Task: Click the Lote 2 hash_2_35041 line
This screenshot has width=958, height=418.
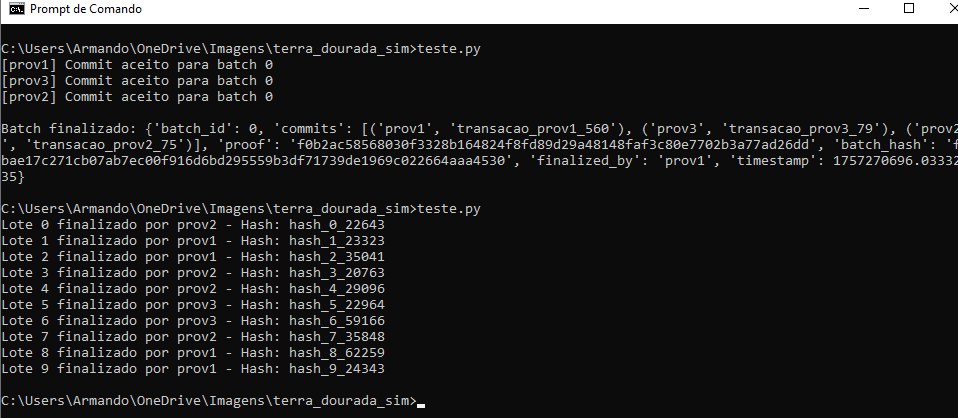Action: (x=193, y=257)
